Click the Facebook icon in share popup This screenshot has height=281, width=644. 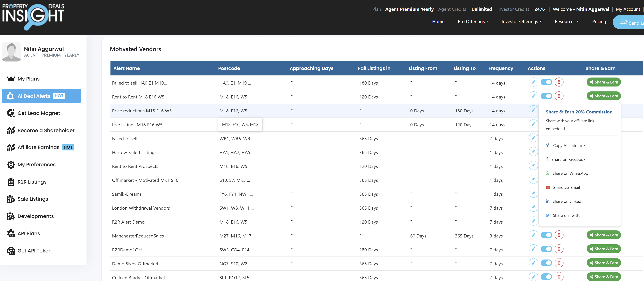click(x=547, y=159)
